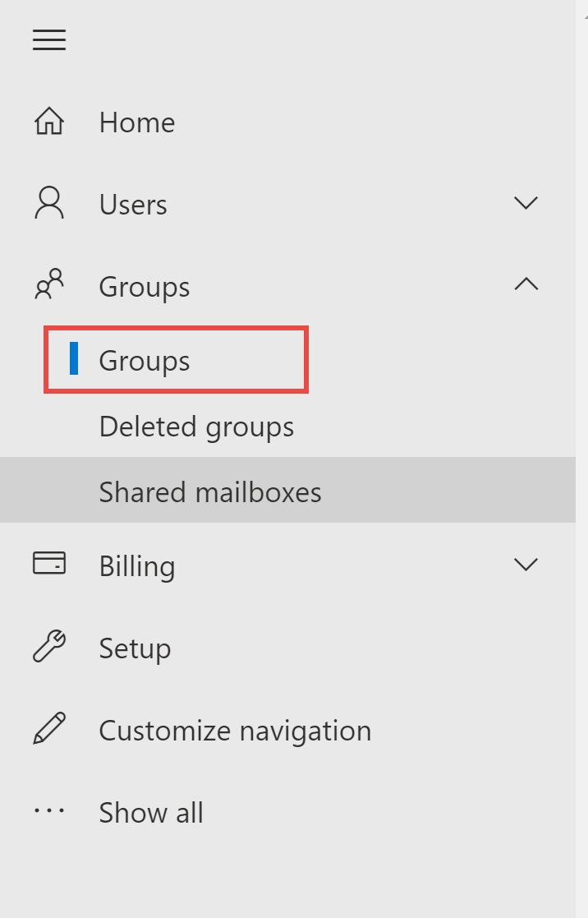Open Customize navigation settings
This screenshot has width=588, height=918.
[235, 730]
